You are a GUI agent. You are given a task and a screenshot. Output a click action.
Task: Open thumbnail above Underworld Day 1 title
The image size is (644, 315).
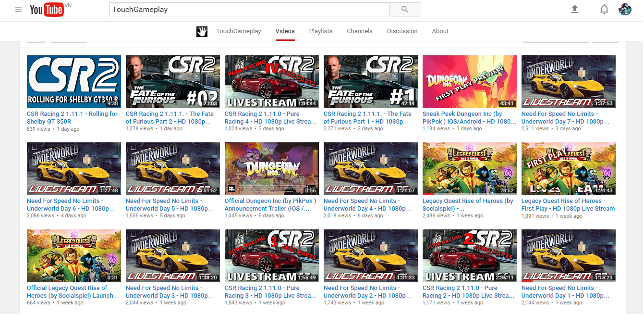pyautogui.click(x=569, y=256)
